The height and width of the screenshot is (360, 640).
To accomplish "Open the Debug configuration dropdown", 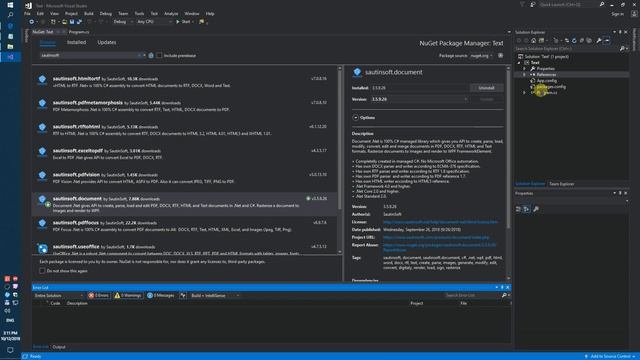I will 123,22.
